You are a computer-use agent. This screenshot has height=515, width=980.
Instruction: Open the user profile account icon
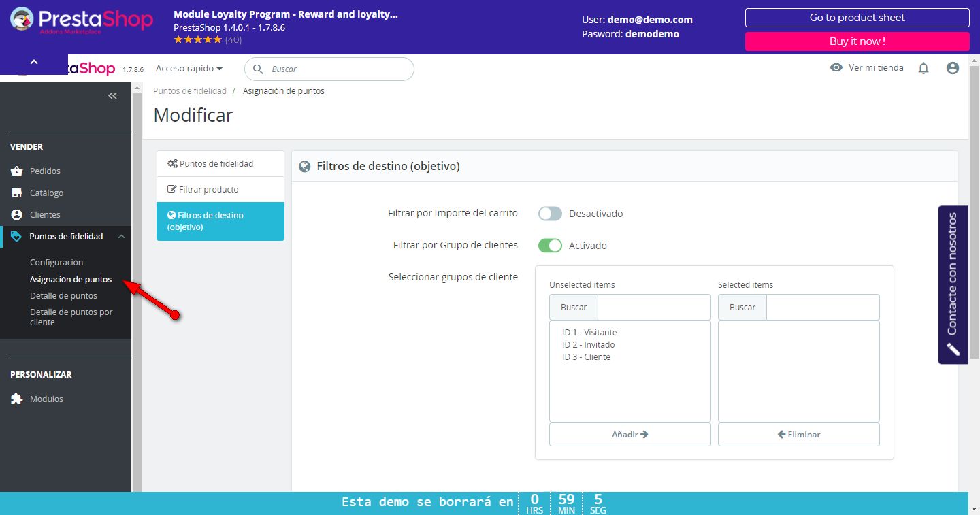pyautogui.click(x=953, y=68)
